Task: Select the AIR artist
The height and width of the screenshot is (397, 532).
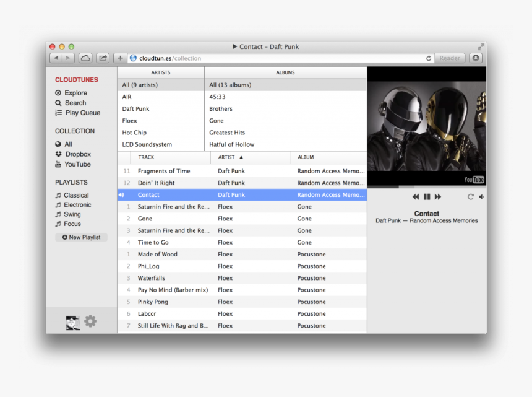Action: pyautogui.click(x=161, y=97)
